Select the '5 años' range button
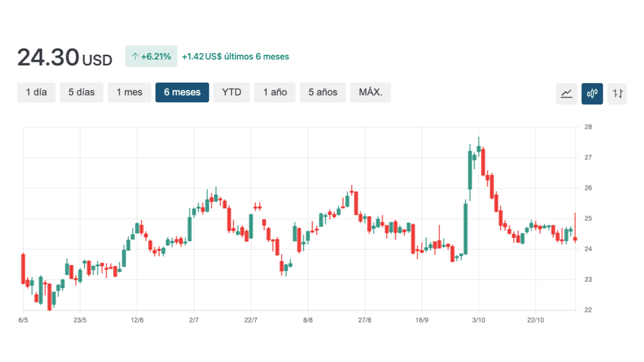This screenshot has width=644, height=362. click(323, 92)
